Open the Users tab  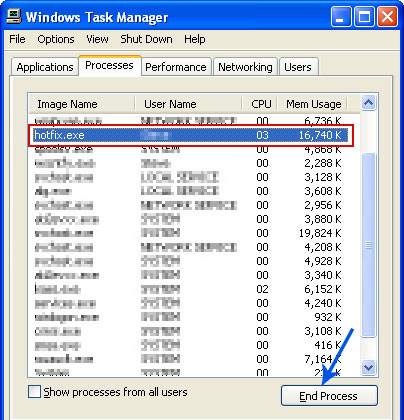coord(298,67)
